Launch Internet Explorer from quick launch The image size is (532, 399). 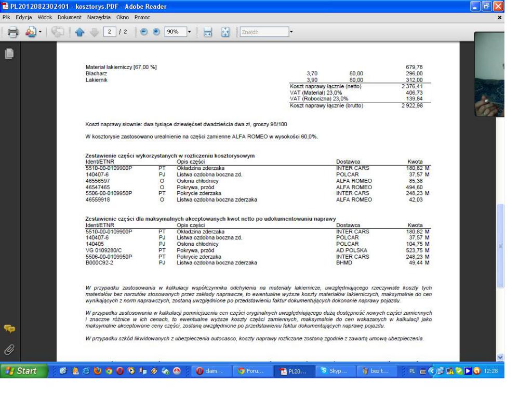pyautogui.click(x=86, y=371)
